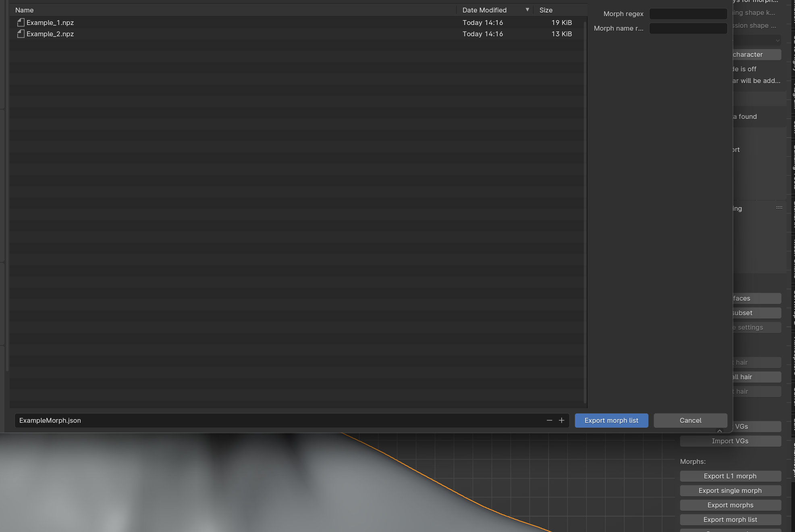Screen dimensions: 795x532
Task: Increment filename number with plus icon
Action: coord(561,420)
